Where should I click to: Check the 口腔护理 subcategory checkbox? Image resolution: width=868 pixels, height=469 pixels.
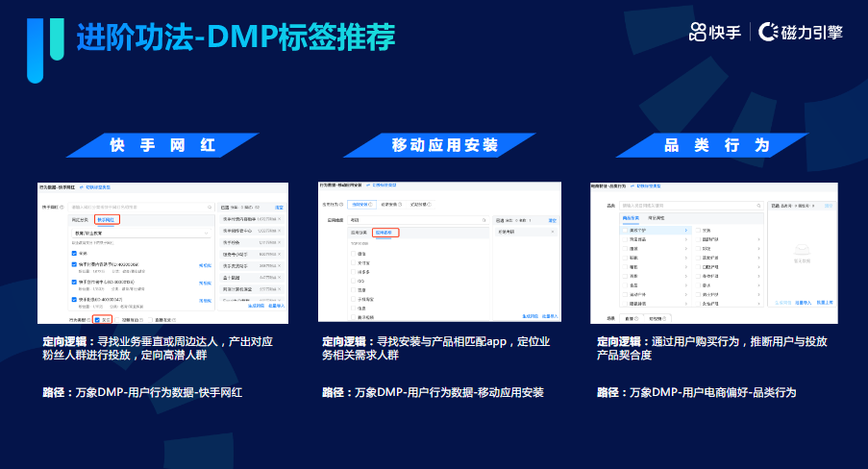pyautogui.click(x=698, y=267)
